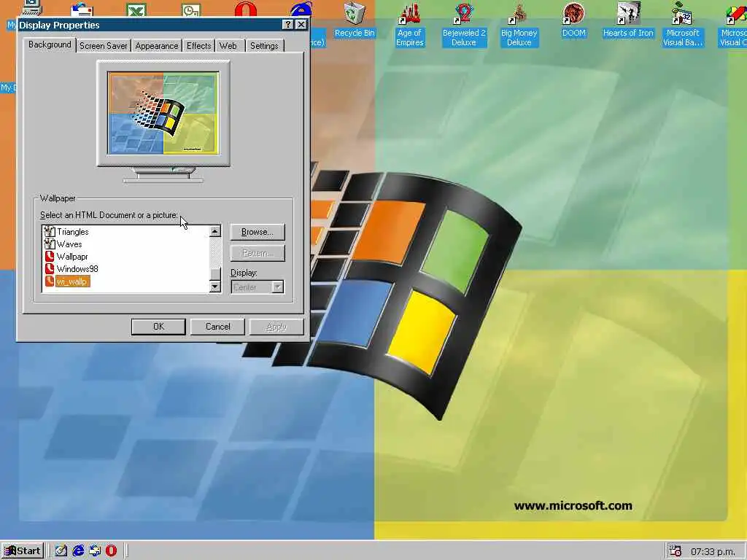
Task: Launch Internet Explorer from the quick launch bar
Action: (78, 551)
